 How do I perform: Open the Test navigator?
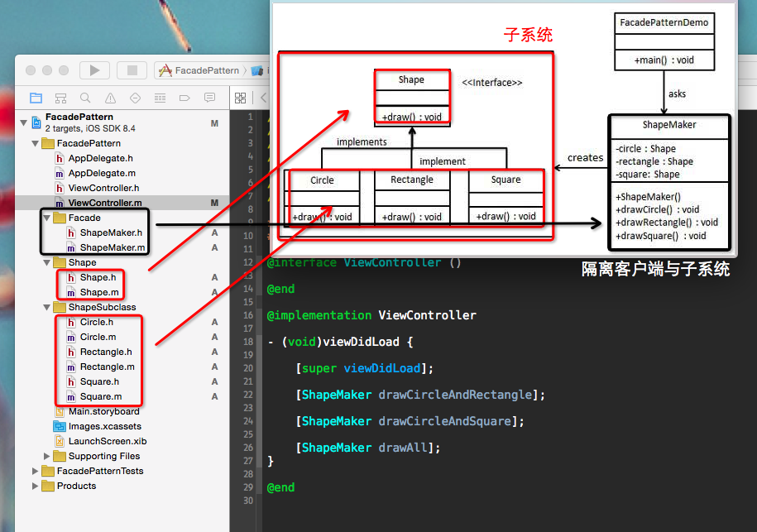tap(135, 98)
